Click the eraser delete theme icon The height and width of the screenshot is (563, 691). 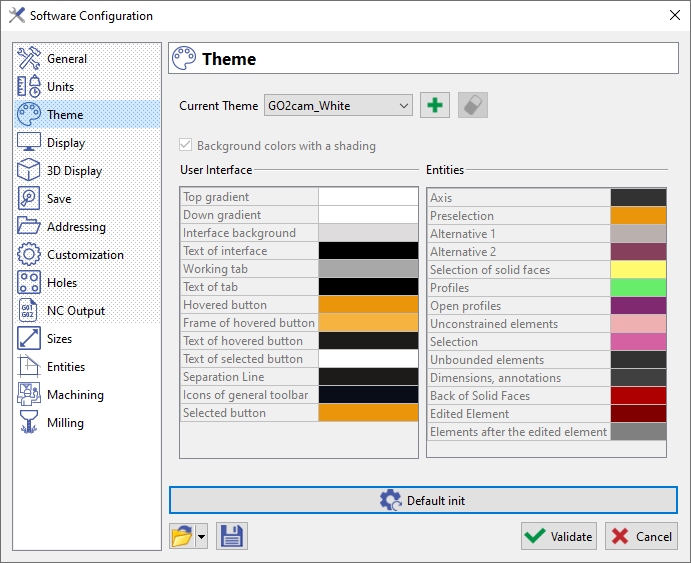coord(473,105)
